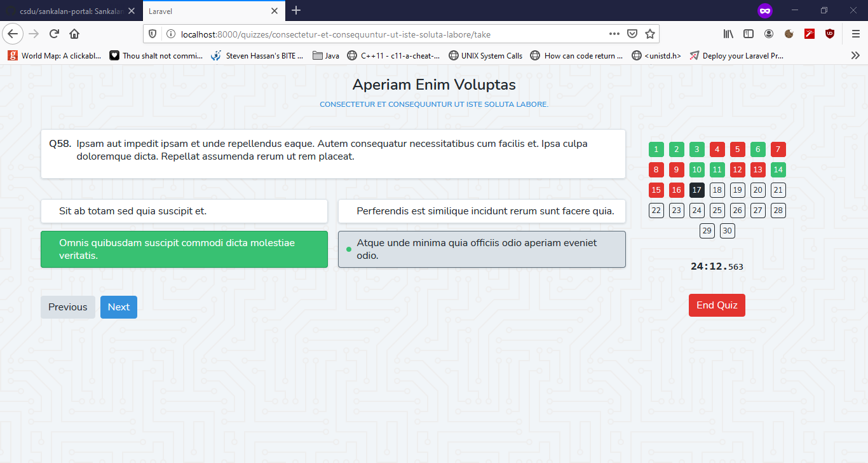
Task: Go to the next question
Action: coord(119,307)
